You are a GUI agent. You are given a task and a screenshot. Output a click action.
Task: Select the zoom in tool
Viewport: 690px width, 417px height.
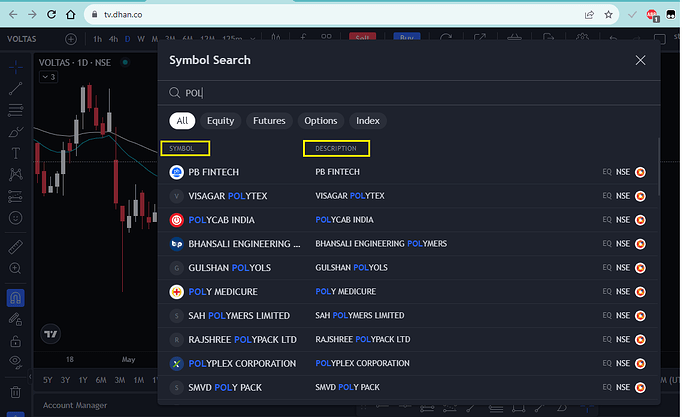(x=15, y=268)
